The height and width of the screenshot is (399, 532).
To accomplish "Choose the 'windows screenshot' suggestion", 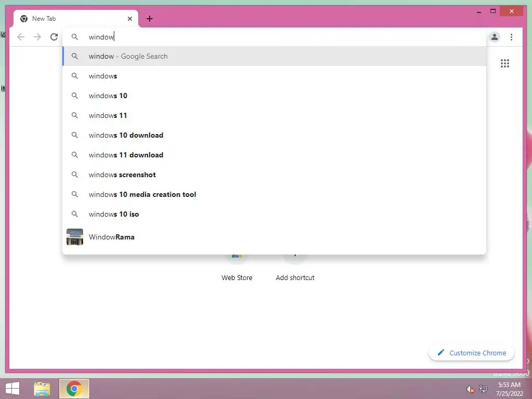I will [x=274, y=175].
